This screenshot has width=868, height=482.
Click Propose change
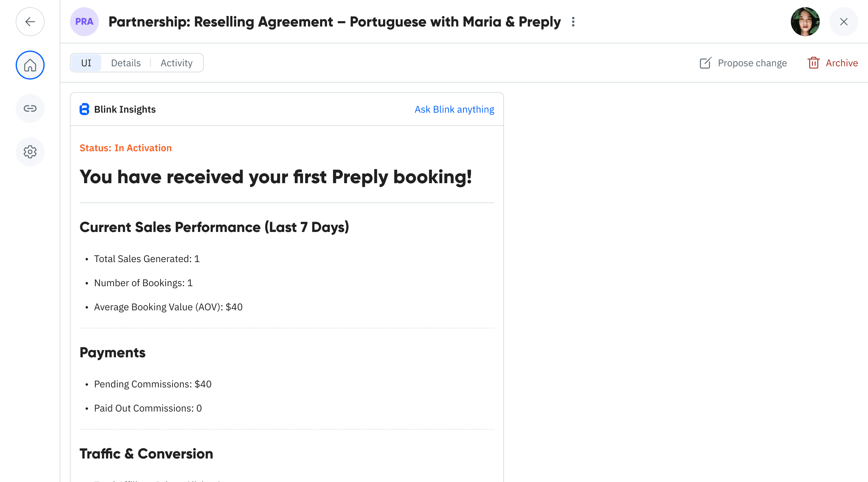click(x=753, y=63)
